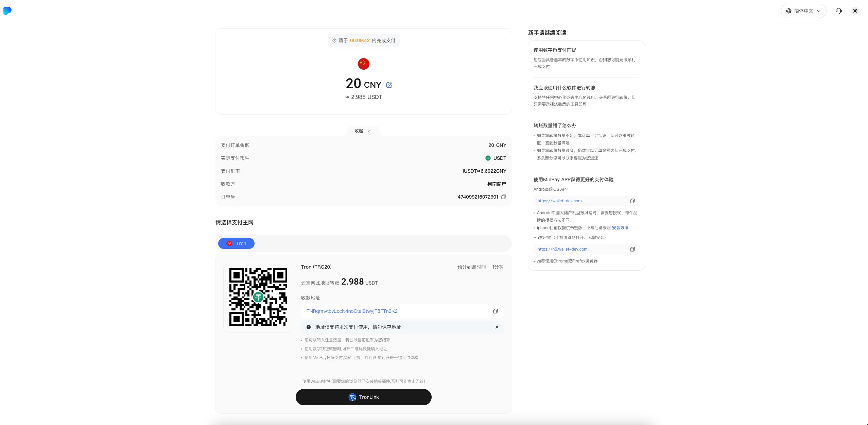Copy the h5.wallet-dev.com link
The height and width of the screenshot is (425, 868).
(632, 249)
